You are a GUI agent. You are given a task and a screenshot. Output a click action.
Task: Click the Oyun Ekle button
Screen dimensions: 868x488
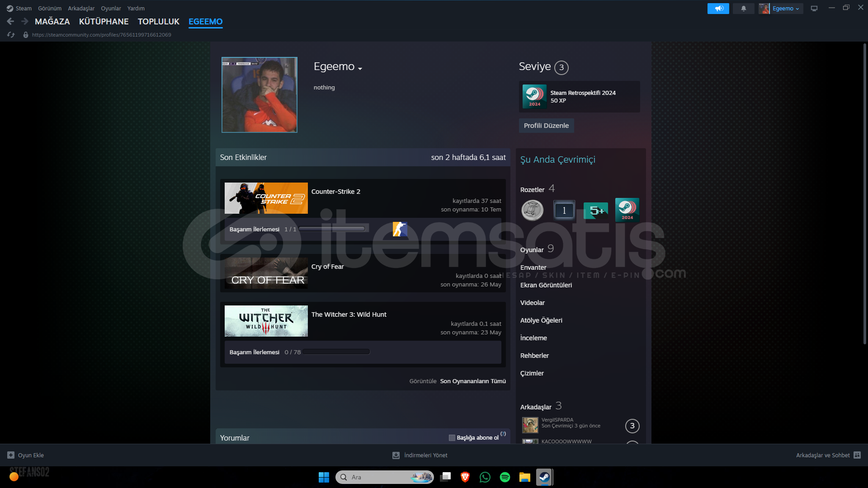(26, 455)
